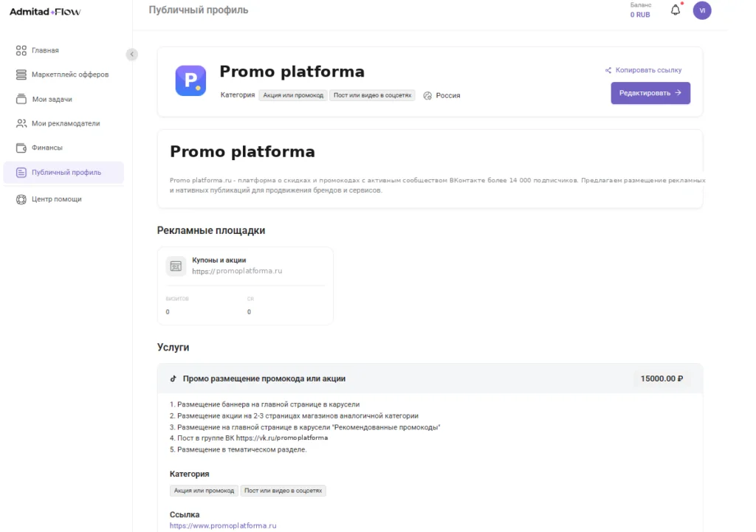This screenshot has width=756, height=532.
Task: Click the Редактировать button
Action: coord(650,93)
